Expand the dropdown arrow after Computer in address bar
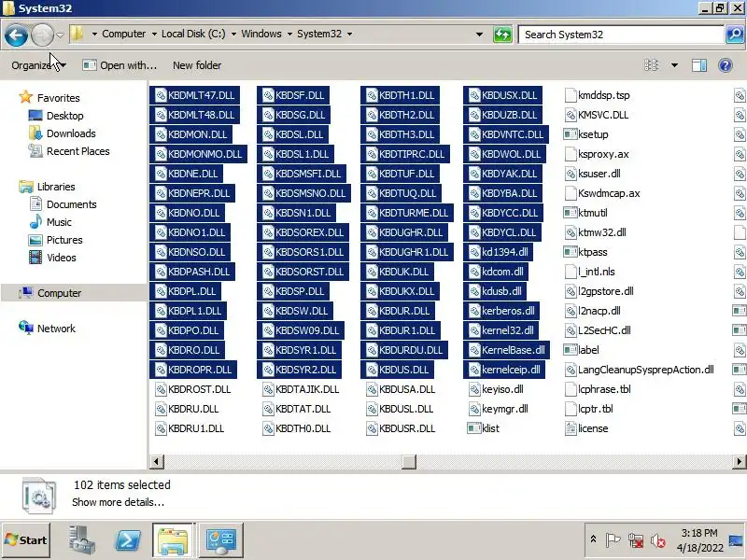The image size is (747, 560). click(154, 34)
